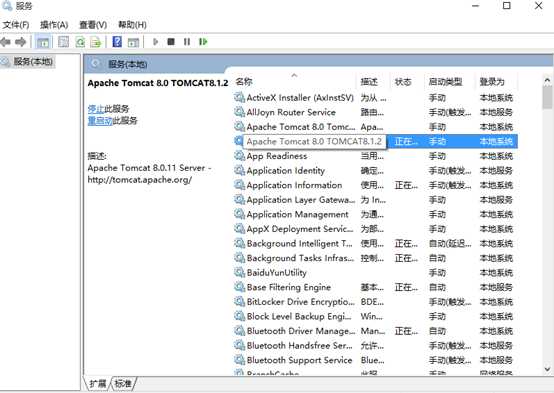Open the 帮助(H) menu
The width and height of the screenshot is (554, 393).
(132, 25)
